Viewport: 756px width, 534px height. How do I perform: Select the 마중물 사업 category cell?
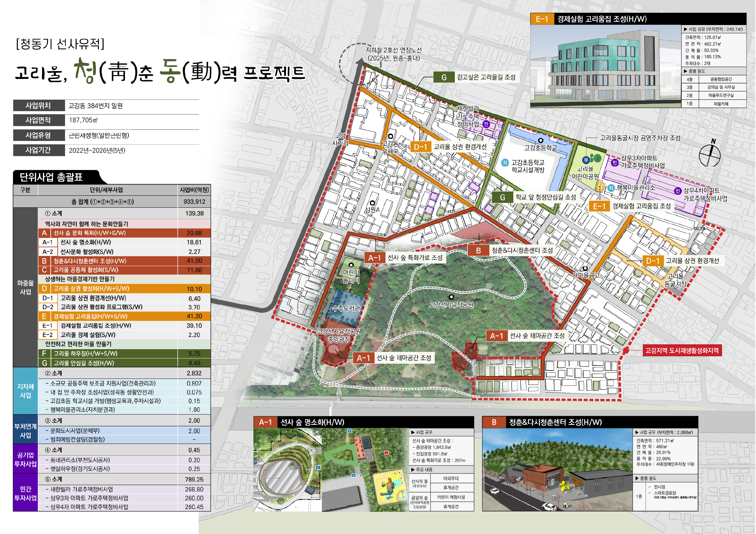click(x=25, y=287)
